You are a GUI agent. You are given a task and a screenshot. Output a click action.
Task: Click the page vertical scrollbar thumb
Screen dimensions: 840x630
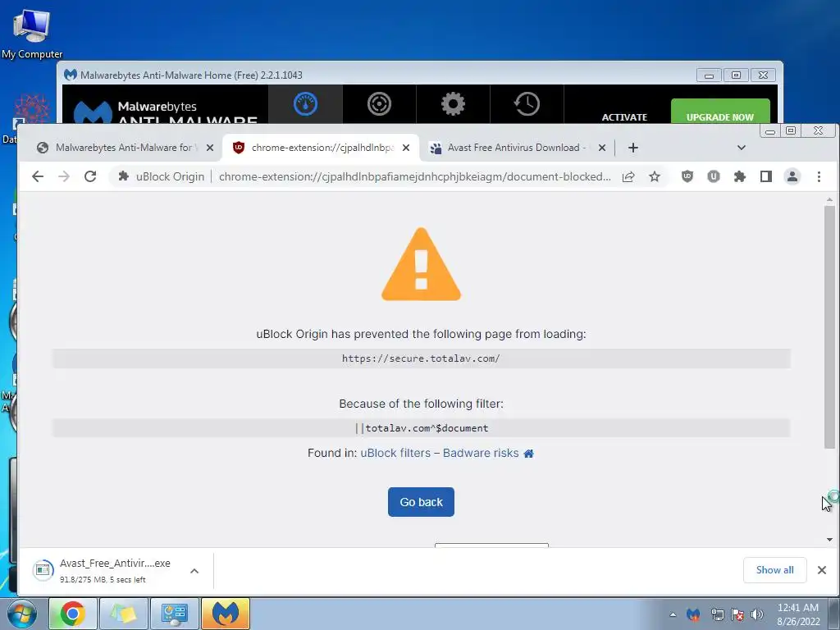click(829, 326)
